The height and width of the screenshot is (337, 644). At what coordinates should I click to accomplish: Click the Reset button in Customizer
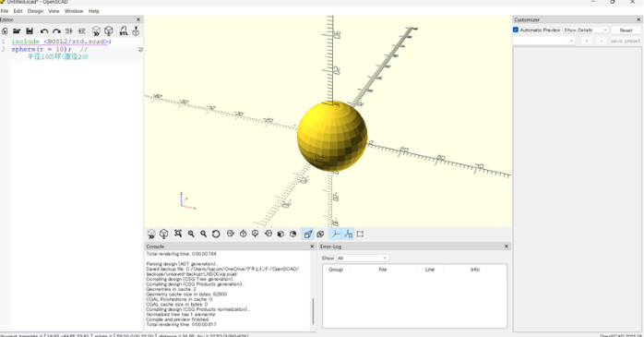[626, 30]
